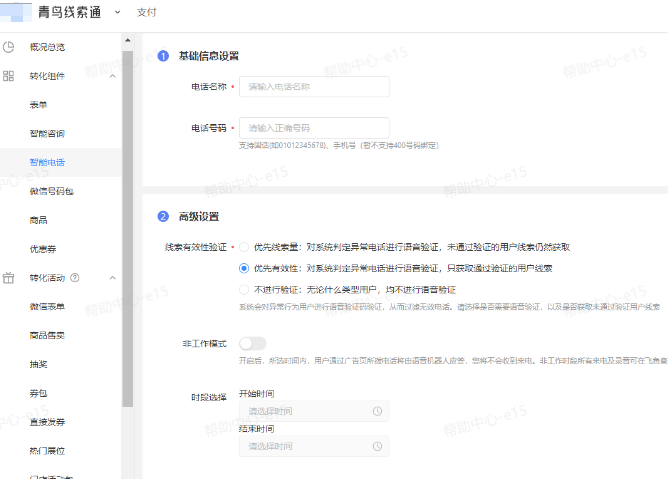
Task: Toggle the 非工作模式 switch
Action: click(x=253, y=343)
